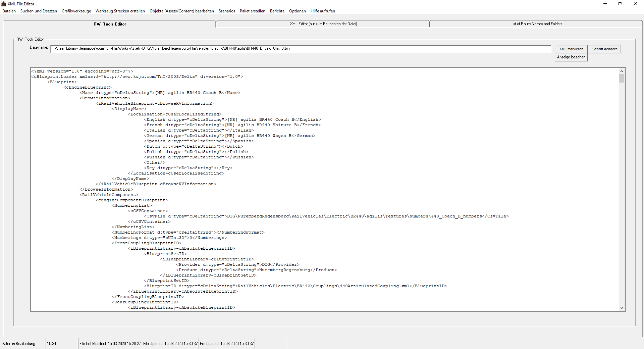Click the 'File Loaded' status entry
The image size is (644, 349).
pyautogui.click(x=227, y=344)
